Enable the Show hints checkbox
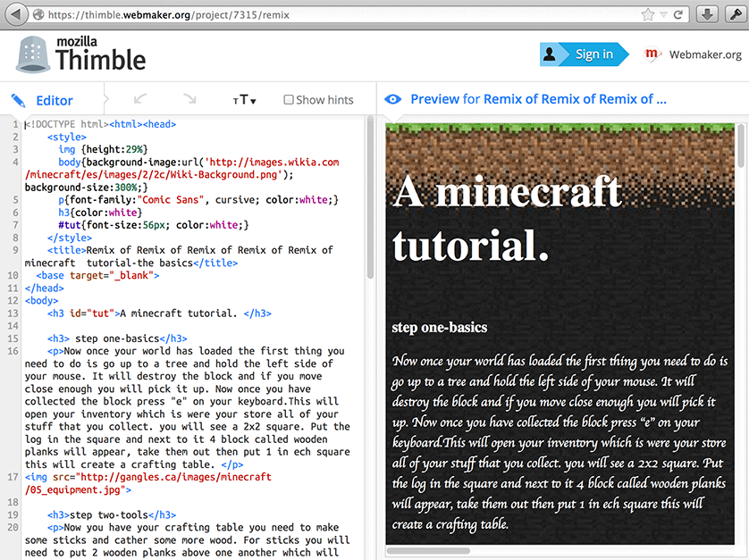The width and height of the screenshot is (749, 560). (289, 100)
